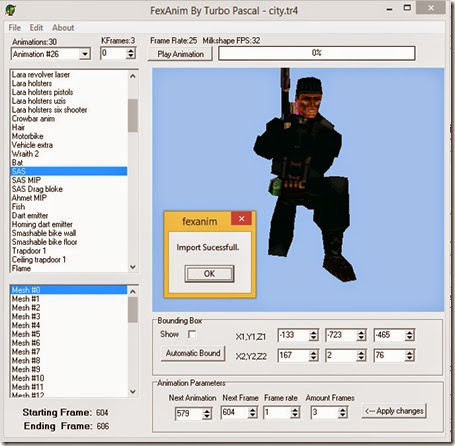Screen dimensions: 455x446
Task: Click the Next Frame field 604
Action: click(x=234, y=412)
